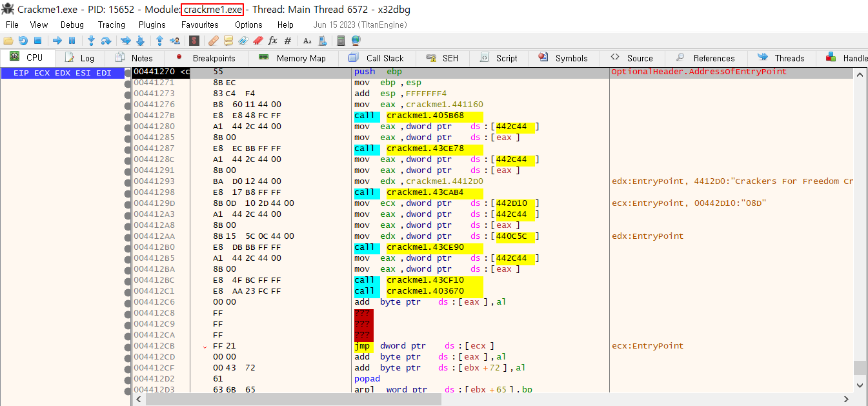Click the disassembly scrollbar down arrow
The height and width of the screenshot is (406, 868).
[x=860, y=385]
